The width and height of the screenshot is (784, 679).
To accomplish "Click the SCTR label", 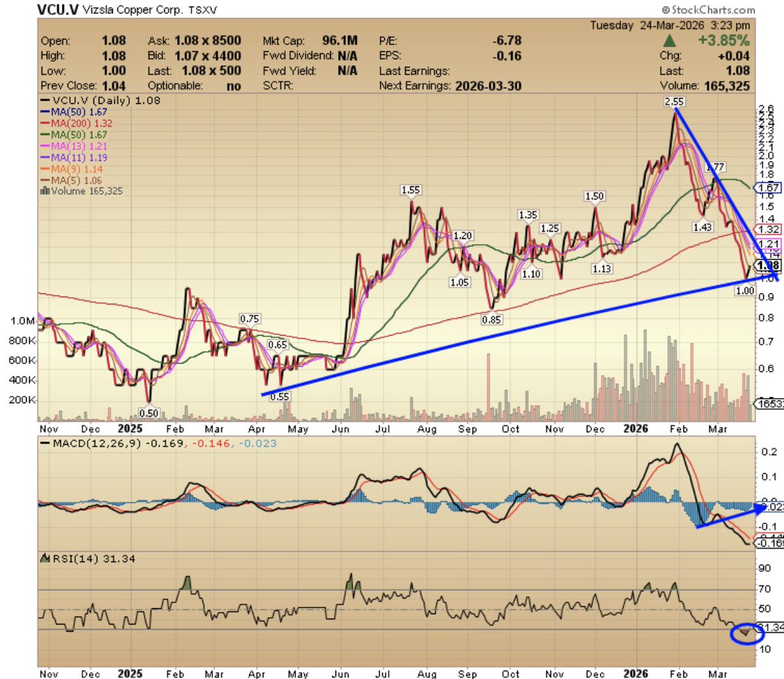I will [278, 86].
